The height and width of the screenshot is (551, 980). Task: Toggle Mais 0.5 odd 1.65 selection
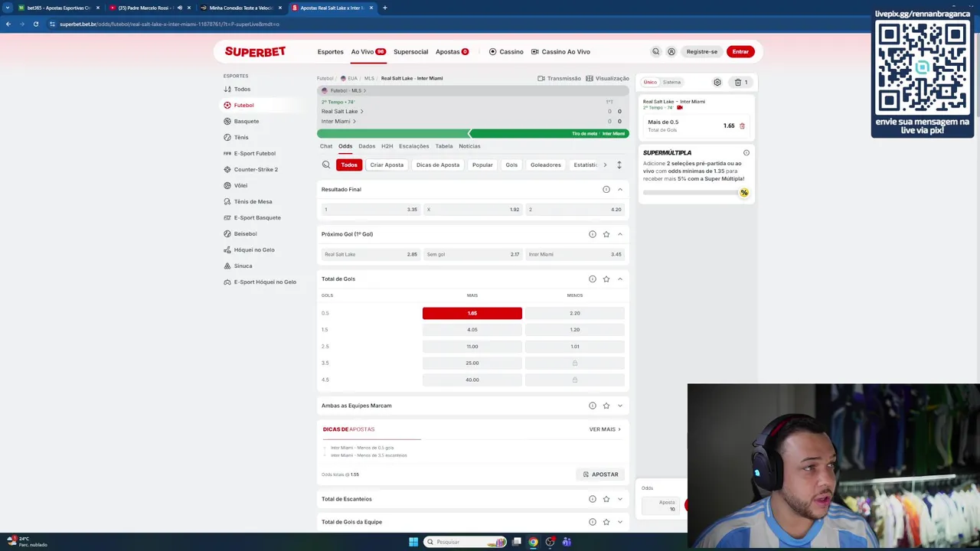(472, 313)
